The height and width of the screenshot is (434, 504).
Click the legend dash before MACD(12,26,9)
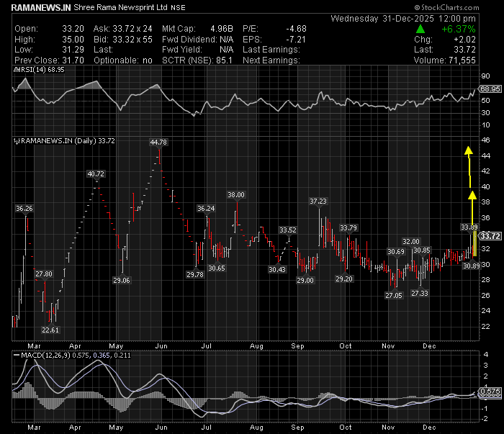coord(17,356)
